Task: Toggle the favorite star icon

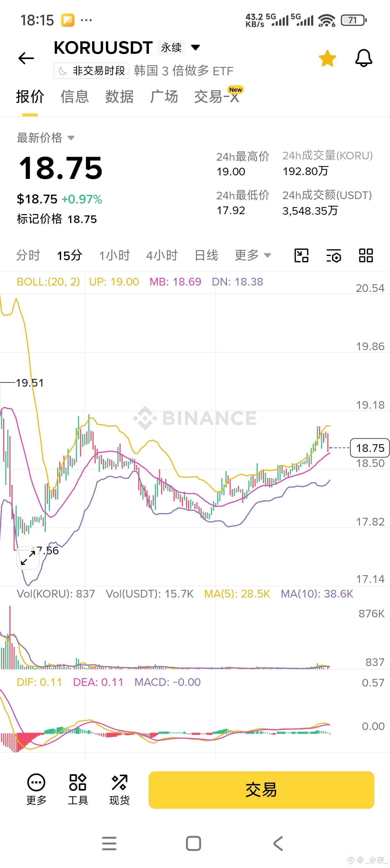Action: tap(327, 58)
